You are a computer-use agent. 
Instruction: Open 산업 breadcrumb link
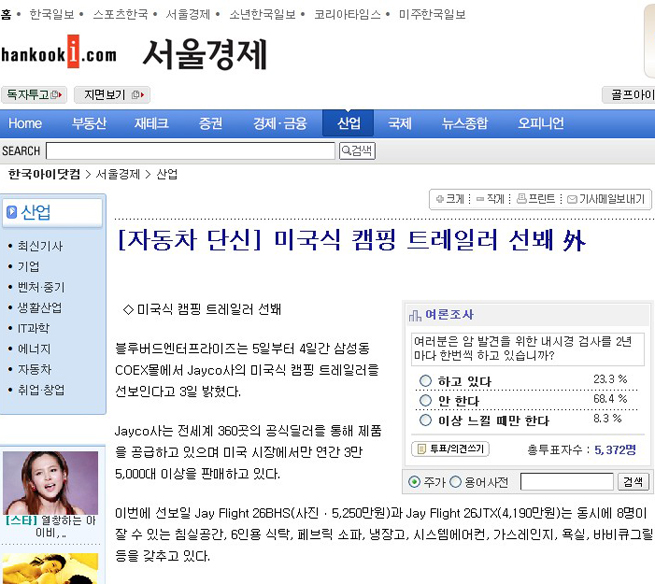[x=167, y=174]
